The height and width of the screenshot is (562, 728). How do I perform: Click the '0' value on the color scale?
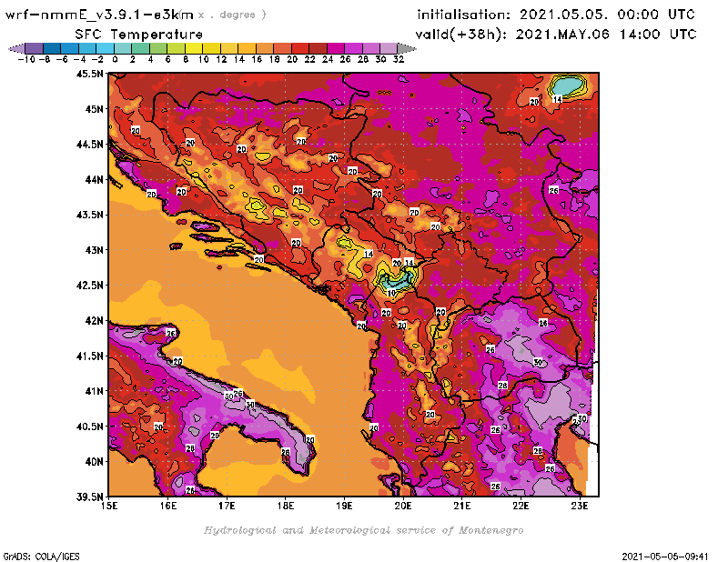click(x=115, y=59)
